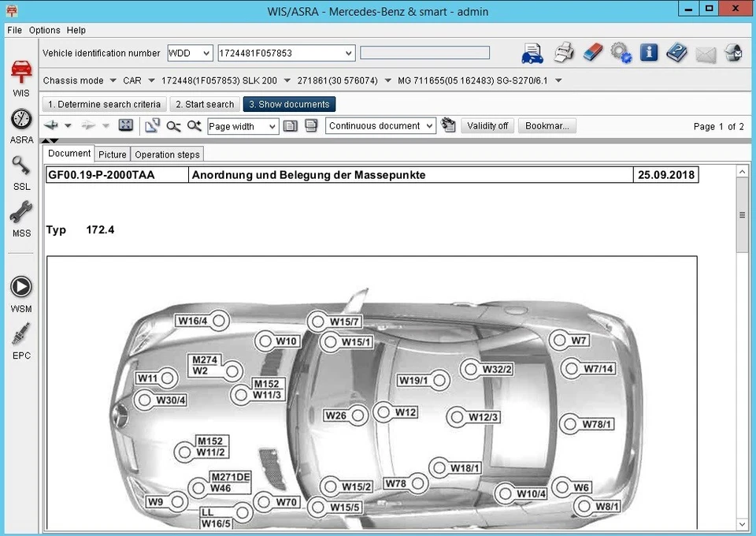Toggle facing pages view icon
Image resolution: width=756 pixels, height=536 pixels.
tap(309, 125)
